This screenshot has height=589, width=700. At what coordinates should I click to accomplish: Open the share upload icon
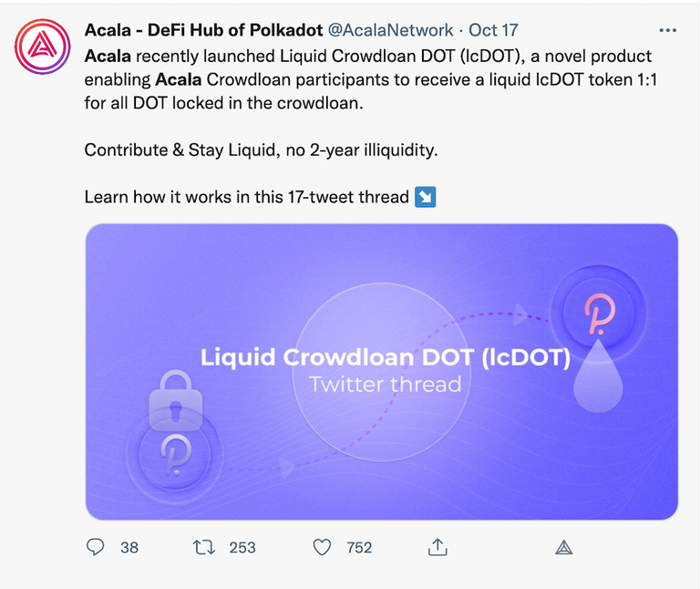point(437,546)
